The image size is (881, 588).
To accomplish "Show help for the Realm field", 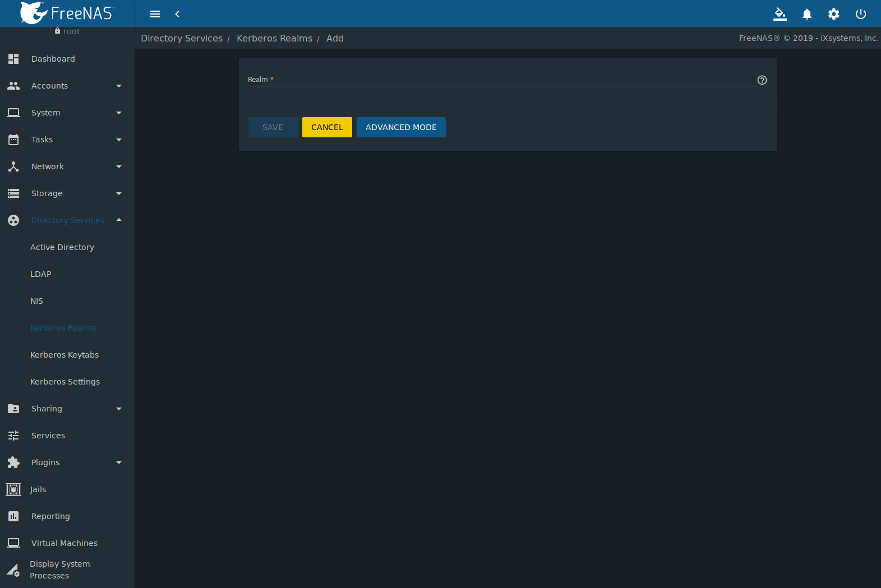I will [x=762, y=80].
